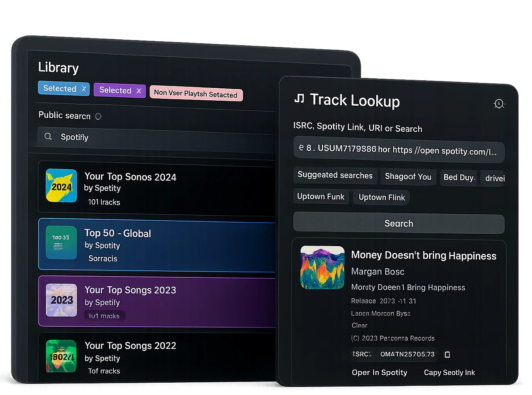Choose the Uptown Flink suggestion chip
Screen dimensions: 532x395
(x=382, y=197)
